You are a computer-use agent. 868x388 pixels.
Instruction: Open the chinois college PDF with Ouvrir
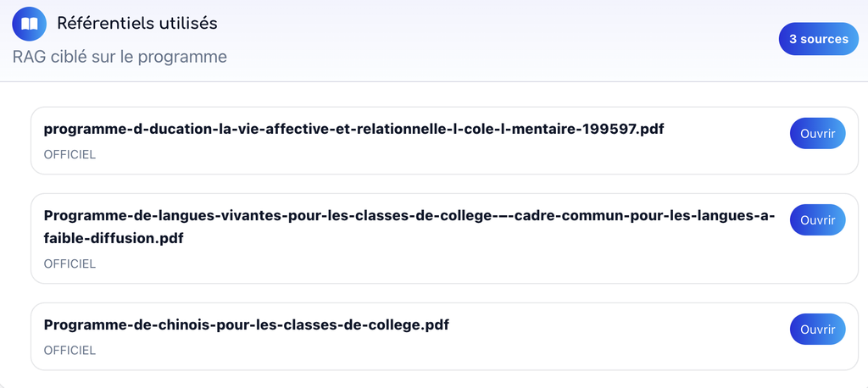coord(818,330)
